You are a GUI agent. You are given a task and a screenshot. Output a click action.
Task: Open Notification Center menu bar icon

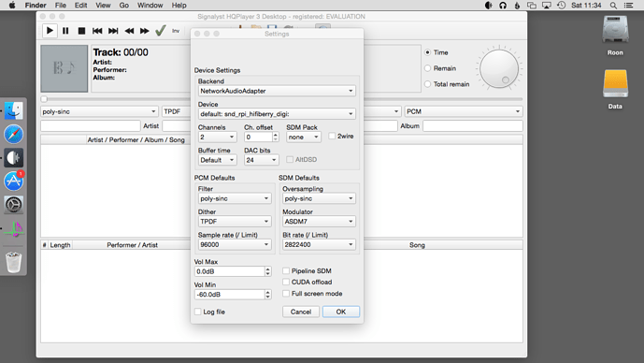(628, 6)
